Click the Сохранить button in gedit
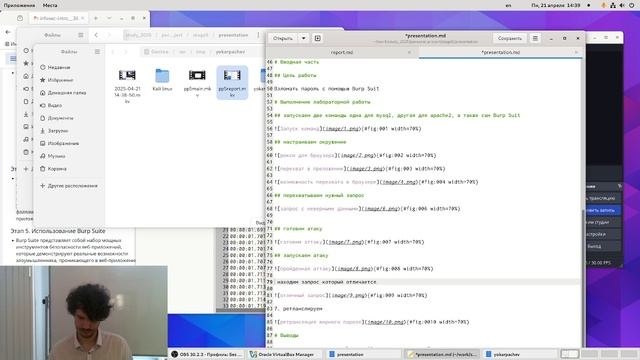This screenshot has height=360, width=640. (x=510, y=38)
